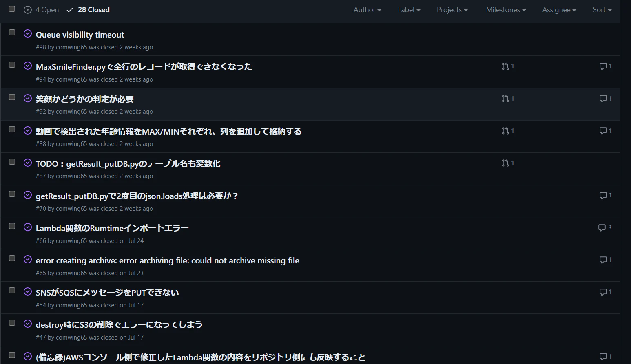Click closed-issue icon for issue #88
The width and height of the screenshot is (631, 364).
[x=28, y=130]
